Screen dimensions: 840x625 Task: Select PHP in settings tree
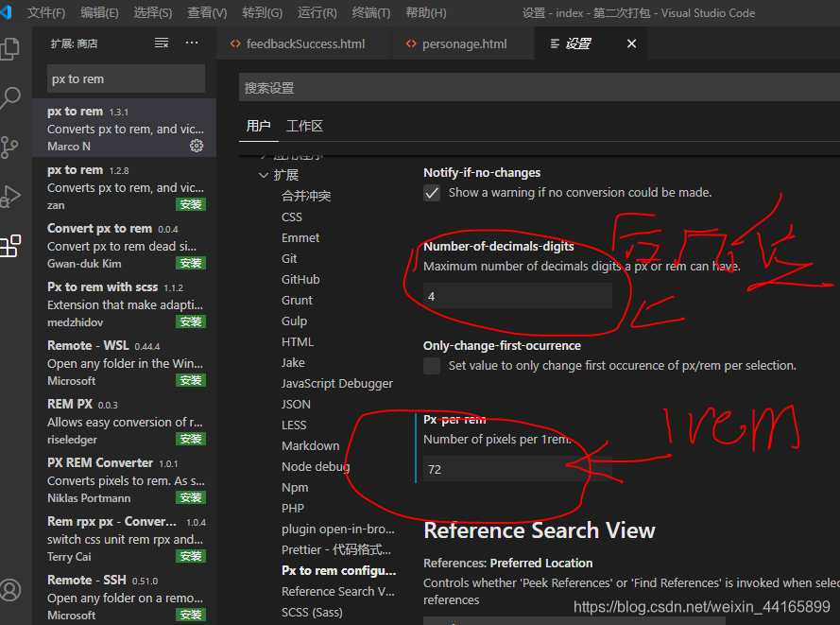tap(293, 508)
